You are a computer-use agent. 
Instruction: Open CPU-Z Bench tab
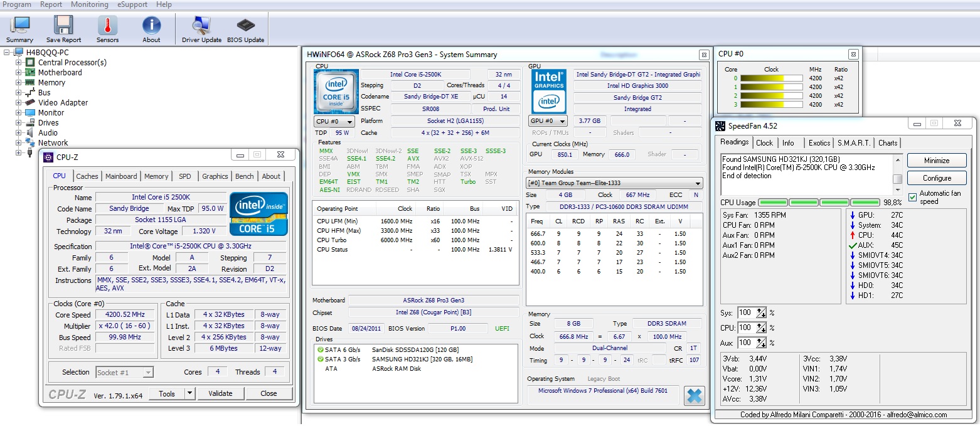(x=245, y=176)
